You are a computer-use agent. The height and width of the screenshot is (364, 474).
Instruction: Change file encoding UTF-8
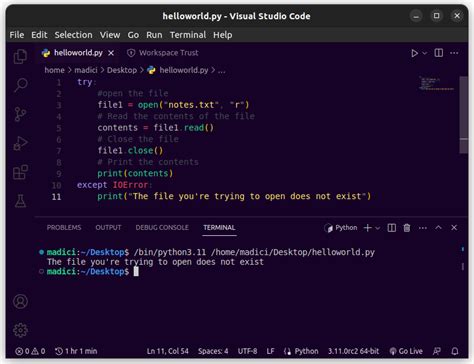coord(247,351)
